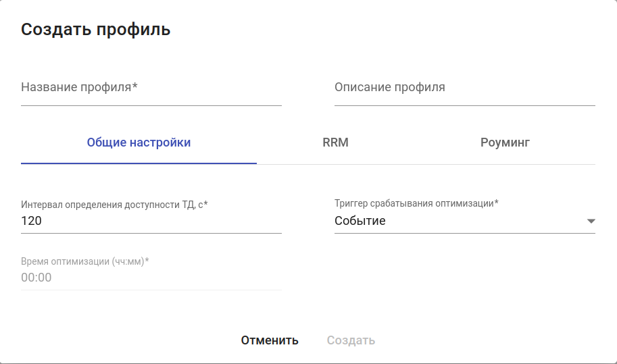Click the underline below Название профиля
617x364 pixels.
click(x=151, y=105)
